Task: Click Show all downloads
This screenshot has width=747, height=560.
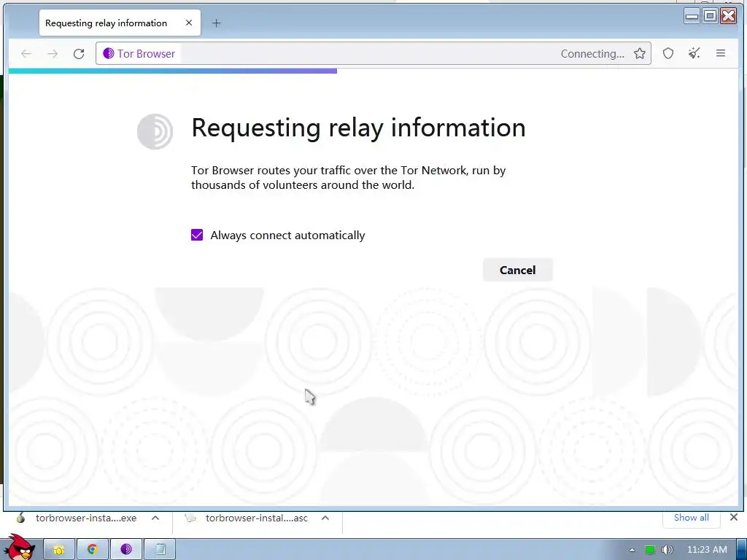Action: coord(691,518)
